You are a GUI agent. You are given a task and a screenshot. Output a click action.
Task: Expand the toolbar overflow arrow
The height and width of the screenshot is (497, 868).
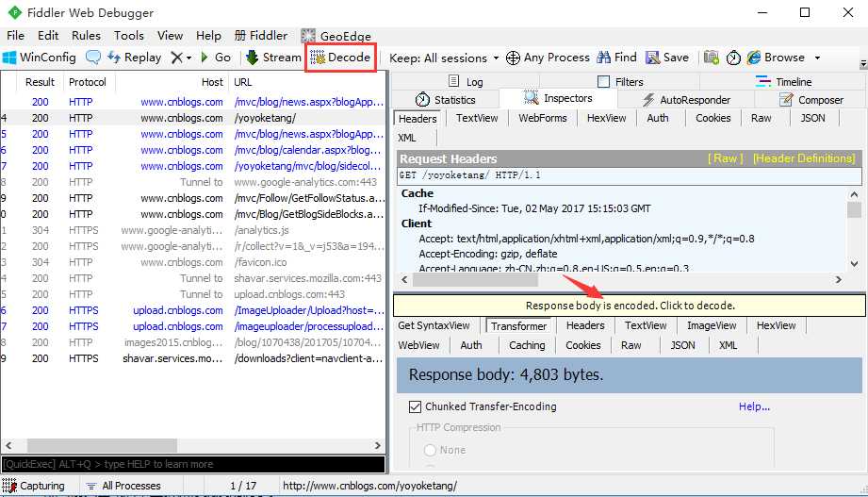tap(863, 64)
